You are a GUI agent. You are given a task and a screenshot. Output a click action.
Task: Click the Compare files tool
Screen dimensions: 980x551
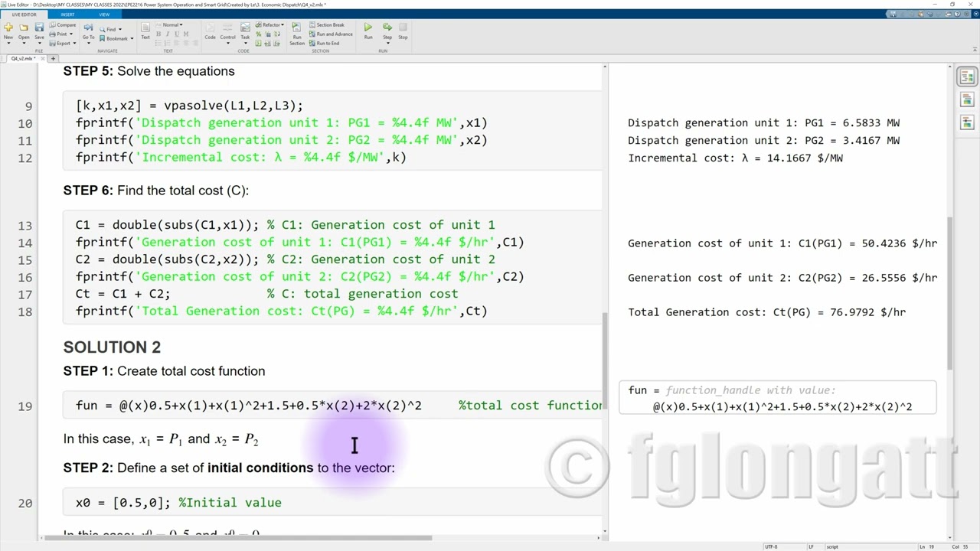pyautogui.click(x=62, y=24)
